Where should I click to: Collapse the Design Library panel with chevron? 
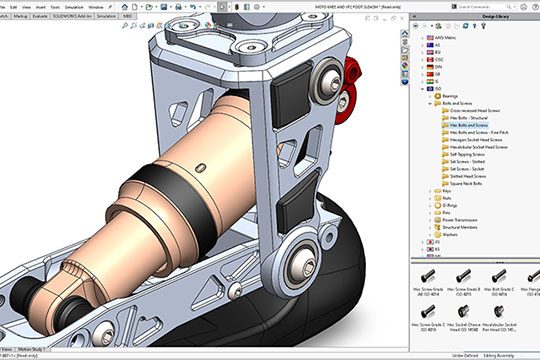(x=414, y=16)
